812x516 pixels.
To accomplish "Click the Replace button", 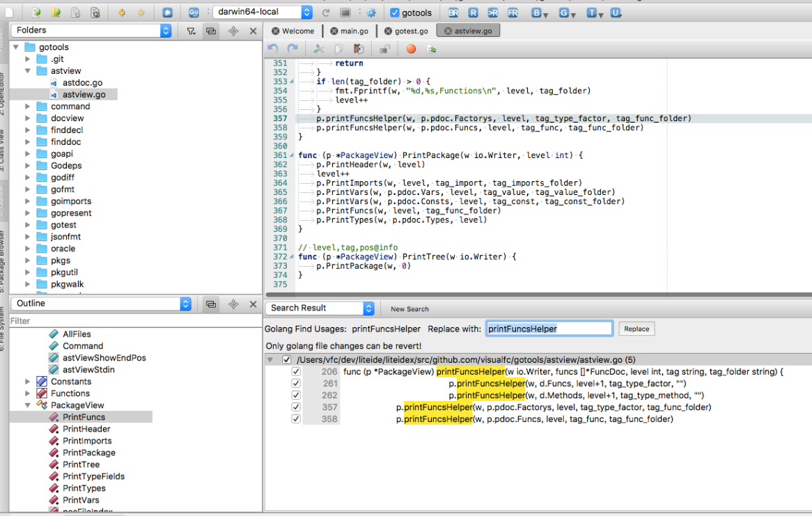I will coord(637,329).
